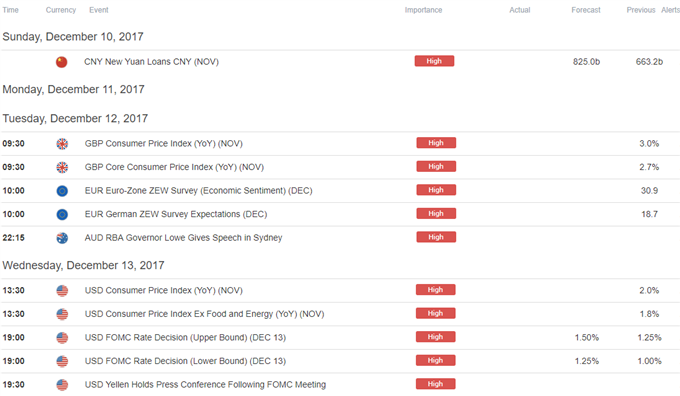The height and width of the screenshot is (396, 680).
Task: Select the Sunday, December 10, 2017 date heading
Action: pyautogui.click(x=73, y=37)
